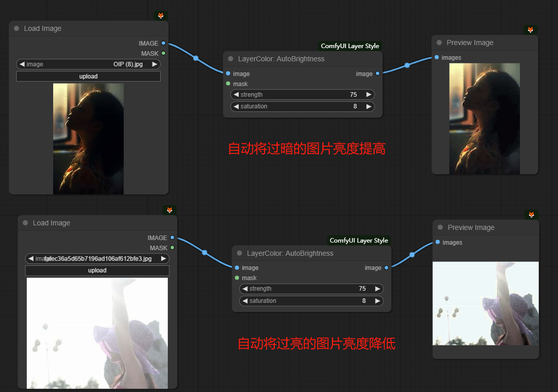Click the IMAGE output dot on top Load Image node
The width and height of the screenshot is (558, 392).
click(163, 43)
